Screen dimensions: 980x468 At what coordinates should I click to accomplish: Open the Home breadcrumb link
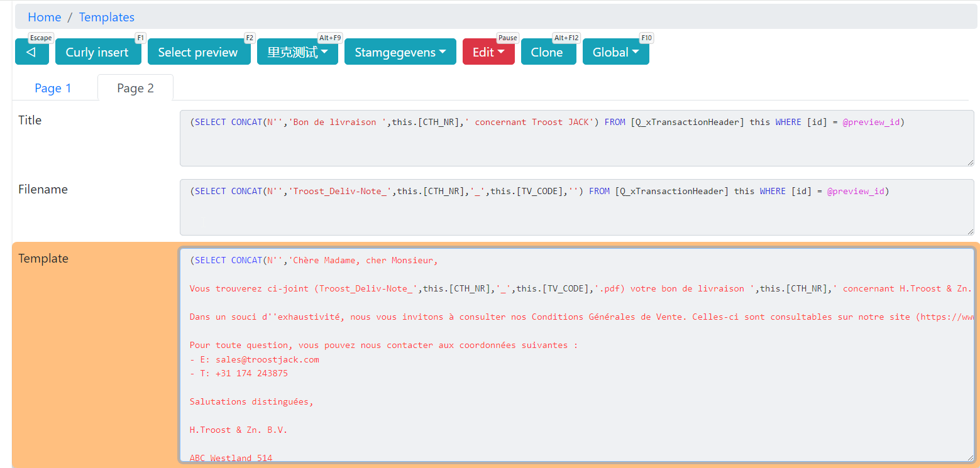(45, 17)
